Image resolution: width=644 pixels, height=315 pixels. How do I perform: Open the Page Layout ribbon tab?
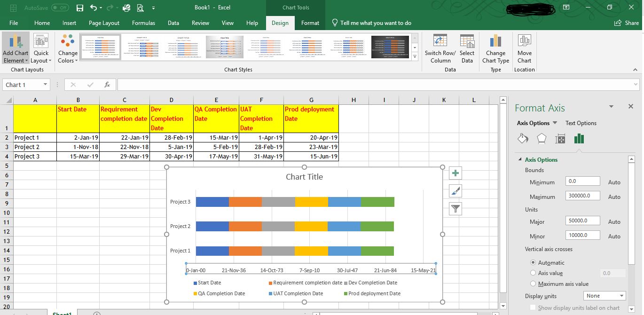104,23
